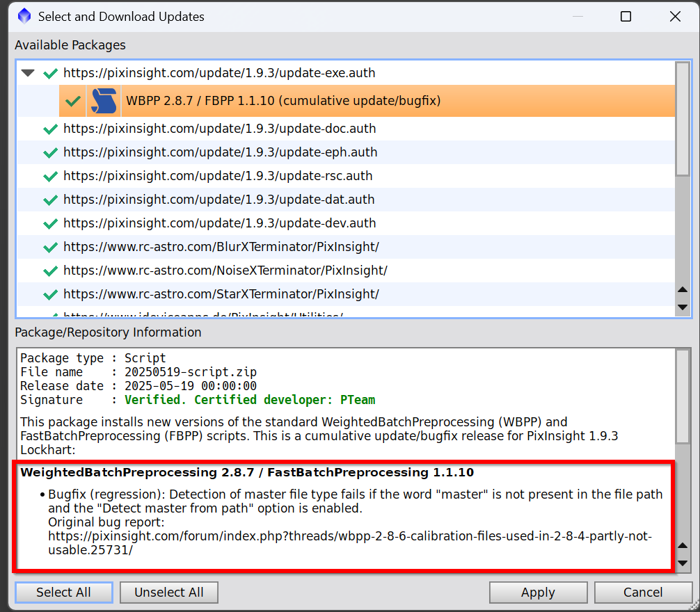Select WBPP 2.8.7 / FBPP 1.1.10 package row
The height and width of the screenshot is (612, 700).
367,101
